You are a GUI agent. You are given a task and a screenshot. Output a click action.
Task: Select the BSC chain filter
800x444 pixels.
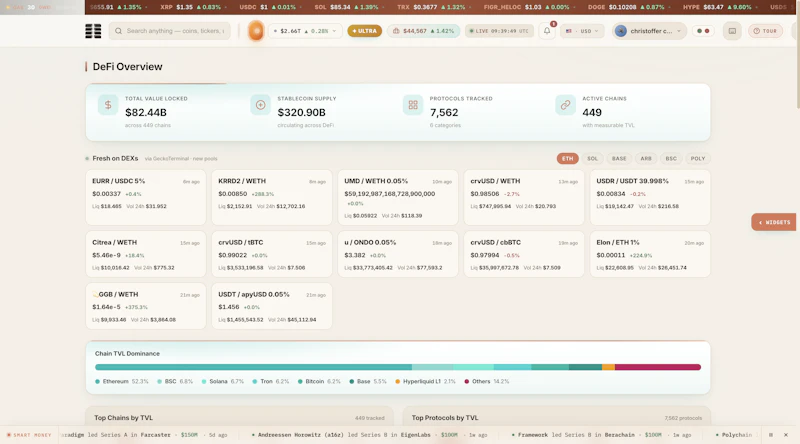(671, 159)
